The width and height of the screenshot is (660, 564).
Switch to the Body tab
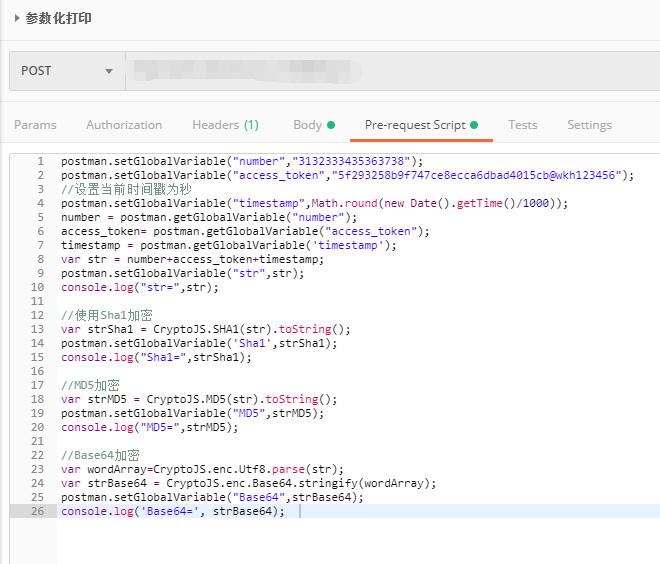click(314, 125)
